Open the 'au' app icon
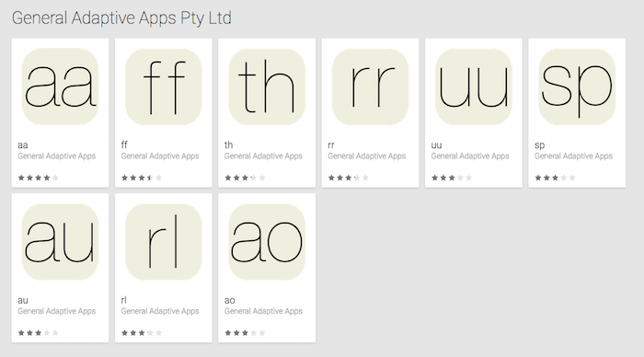Viewport: 644px width, 357px height. tap(61, 242)
